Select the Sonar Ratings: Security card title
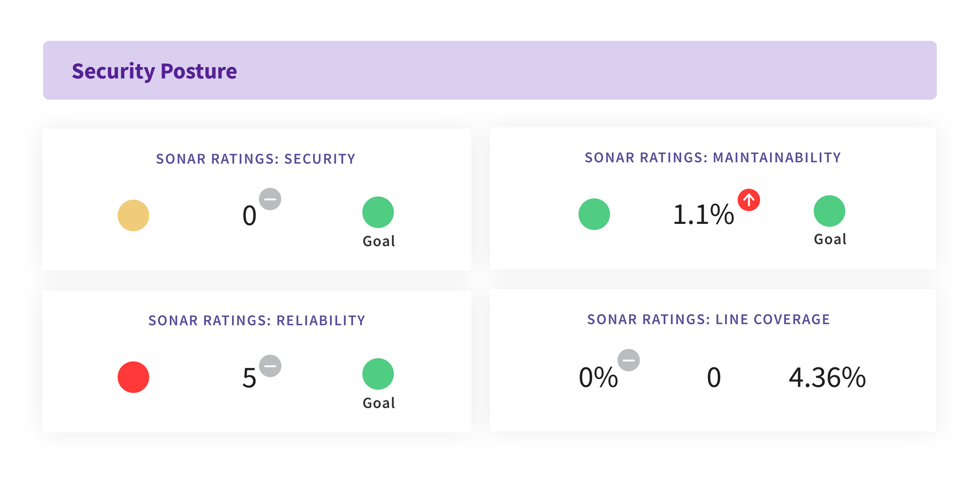This screenshot has width=980, height=477. pyautogui.click(x=256, y=159)
